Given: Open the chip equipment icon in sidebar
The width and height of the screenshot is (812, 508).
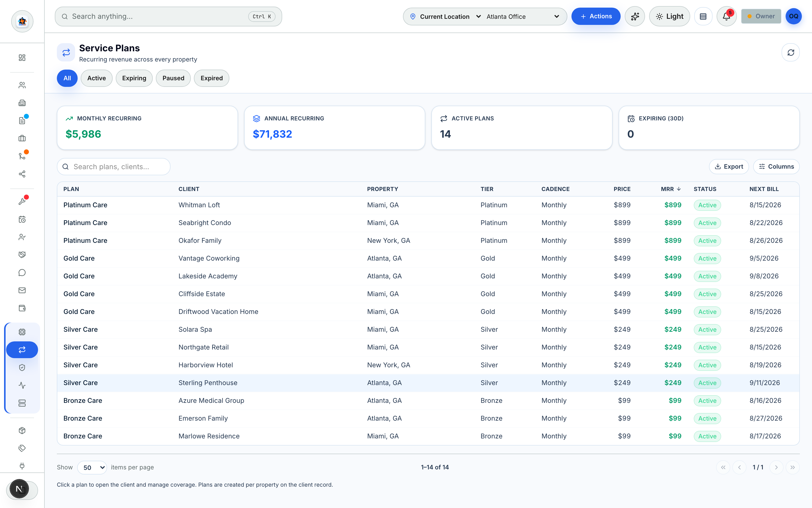Looking at the screenshot, I should (22, 332).
